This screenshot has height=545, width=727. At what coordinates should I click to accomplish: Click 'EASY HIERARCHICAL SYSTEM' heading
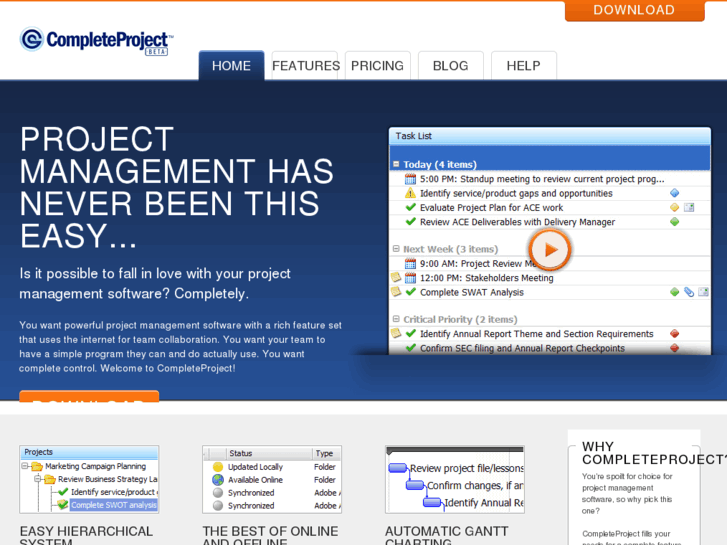[86, 536]
